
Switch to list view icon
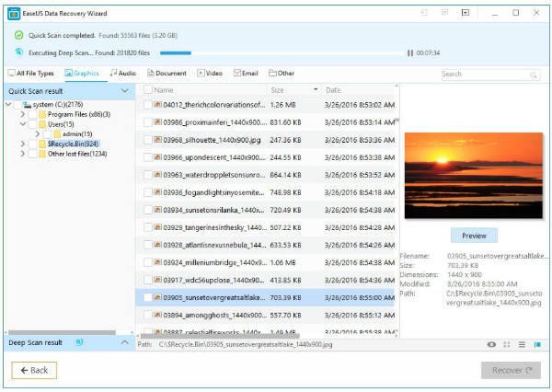[522, 344]
